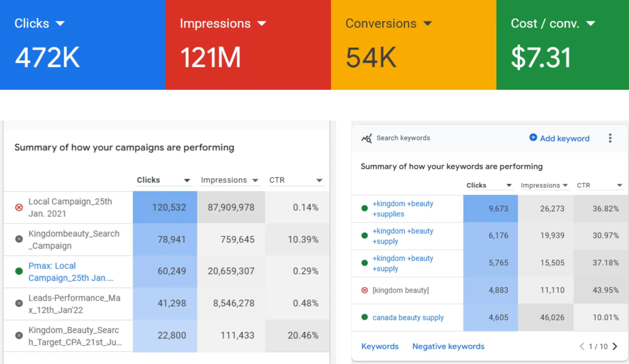
Task: Click removed status icon for Local Campaign_25th Jan
Action: point(19,207)
